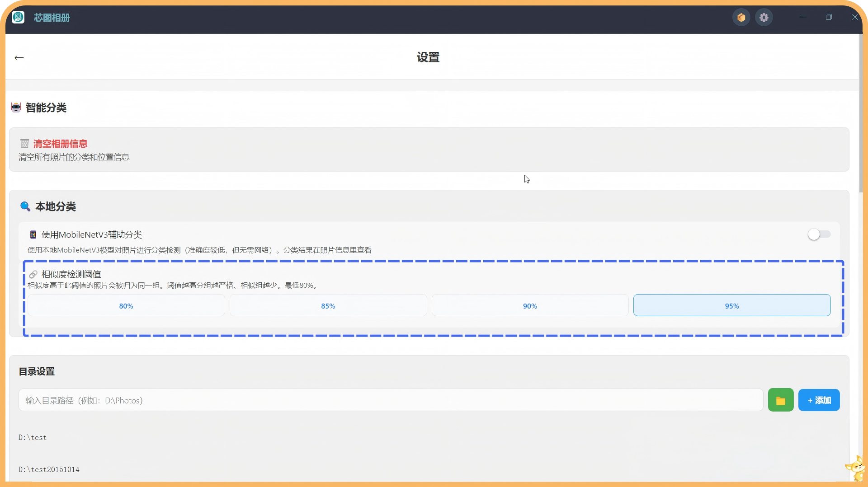Screen dimensions: 868x487
Task: Click the robot icon beside 智能分类
Action: coord(16,108)
